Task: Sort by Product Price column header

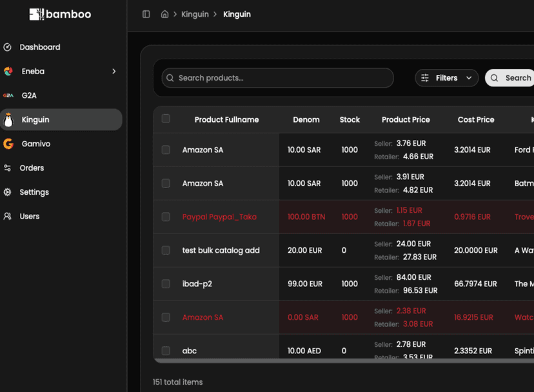Action: click(406, 119)
